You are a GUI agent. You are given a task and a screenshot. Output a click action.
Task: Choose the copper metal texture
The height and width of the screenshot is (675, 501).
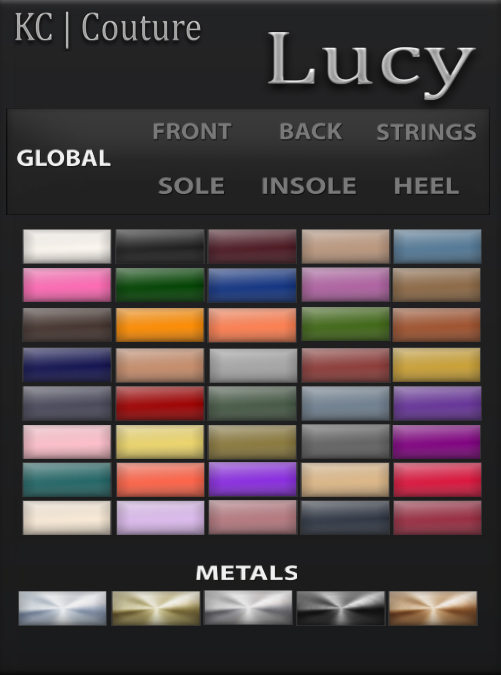pos(433,608)
